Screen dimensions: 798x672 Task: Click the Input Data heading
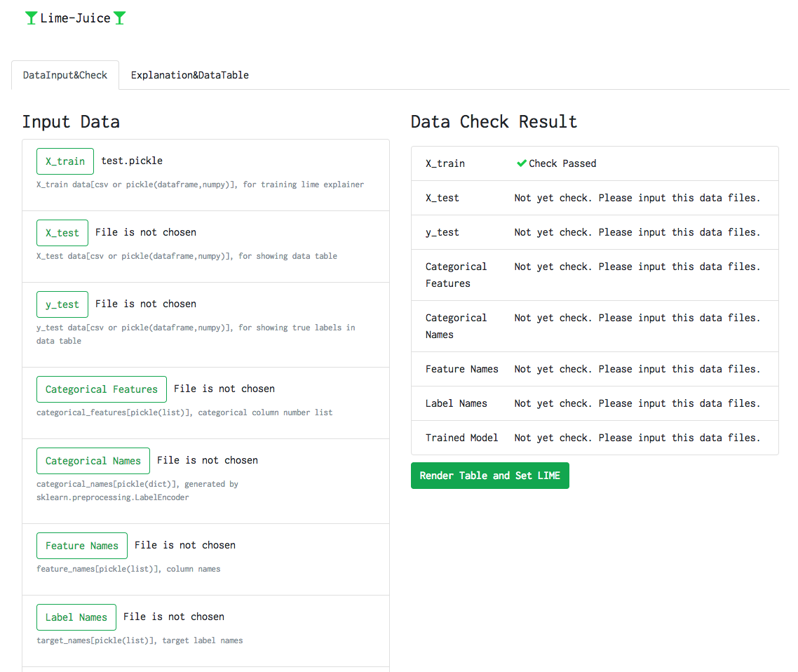(x=72, y=122)
